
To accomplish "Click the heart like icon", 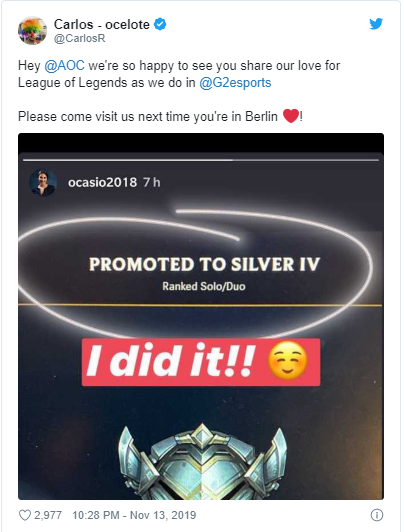I will click(25, 515).
